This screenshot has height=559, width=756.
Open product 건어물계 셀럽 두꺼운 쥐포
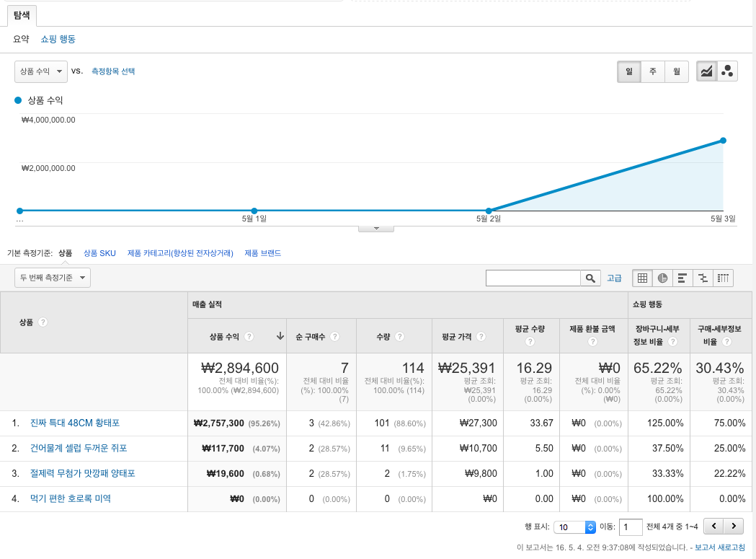[x=79, y=448]
